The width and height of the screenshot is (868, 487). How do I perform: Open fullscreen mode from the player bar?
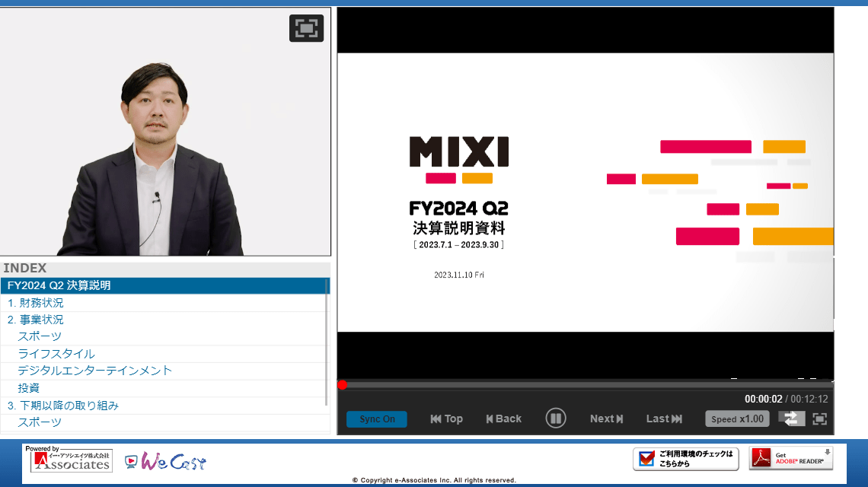click(x=820, y=419)
